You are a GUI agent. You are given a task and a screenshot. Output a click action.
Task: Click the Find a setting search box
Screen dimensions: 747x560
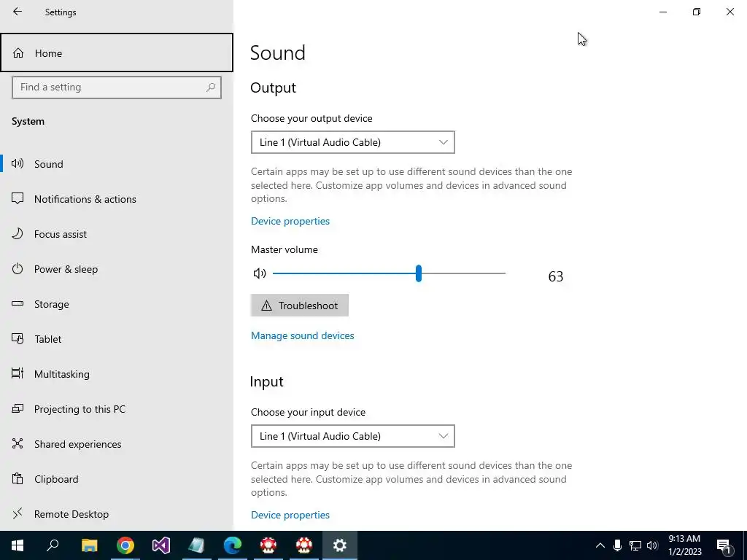[x=117, y=87]
